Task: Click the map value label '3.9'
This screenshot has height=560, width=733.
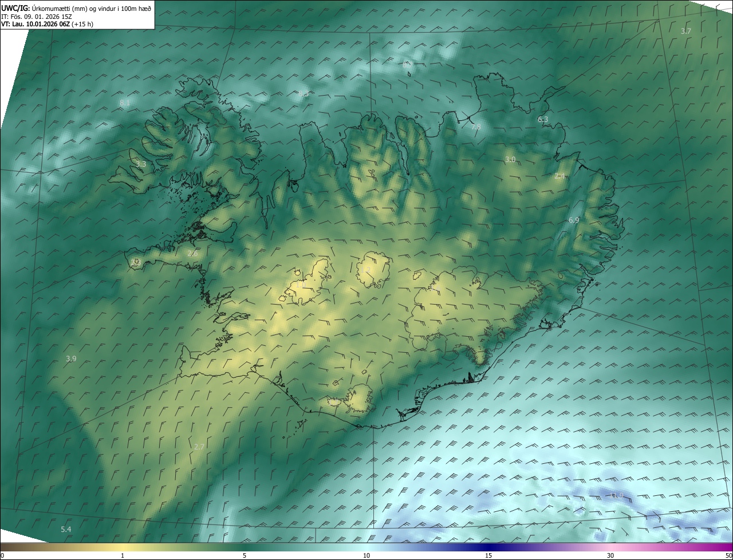Action: pyautogui.click(x=71, y=358)
